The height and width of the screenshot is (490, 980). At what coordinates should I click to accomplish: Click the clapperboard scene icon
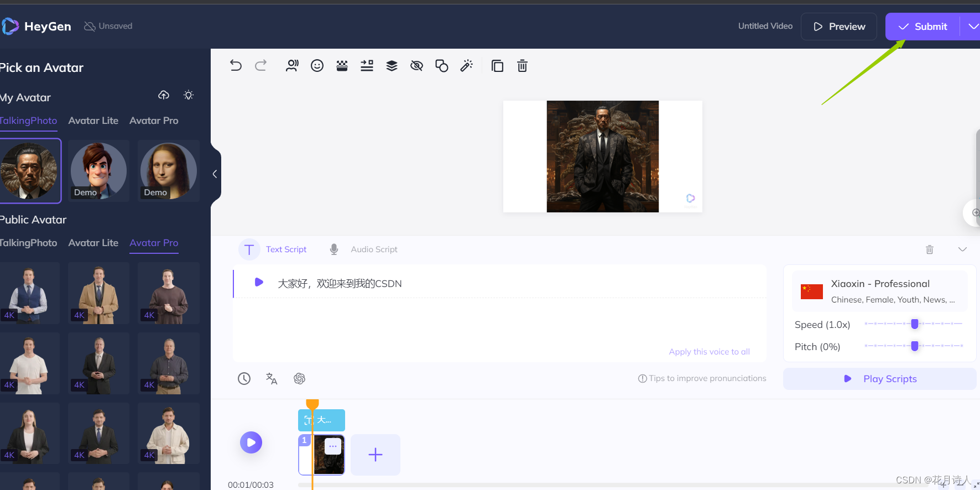[342, 66]
